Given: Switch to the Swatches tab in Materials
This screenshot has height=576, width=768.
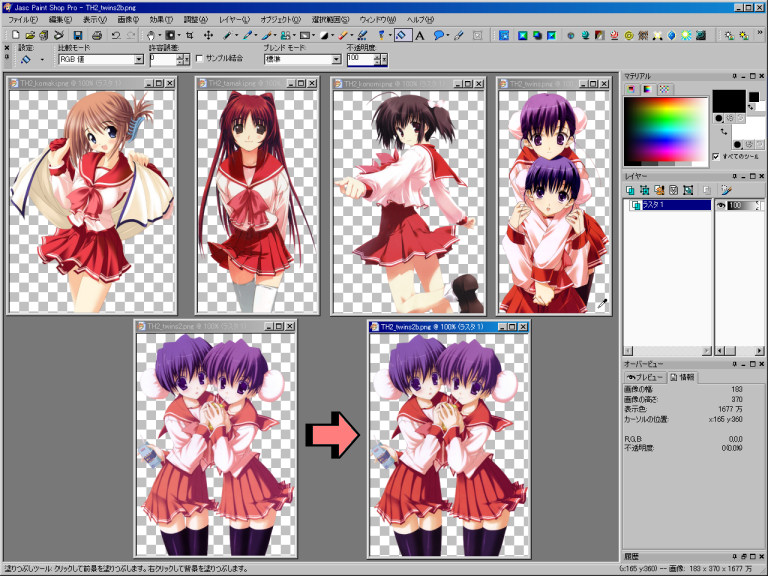Looking at the screenshot, I should pyautogui.click(x=664, y=89).
